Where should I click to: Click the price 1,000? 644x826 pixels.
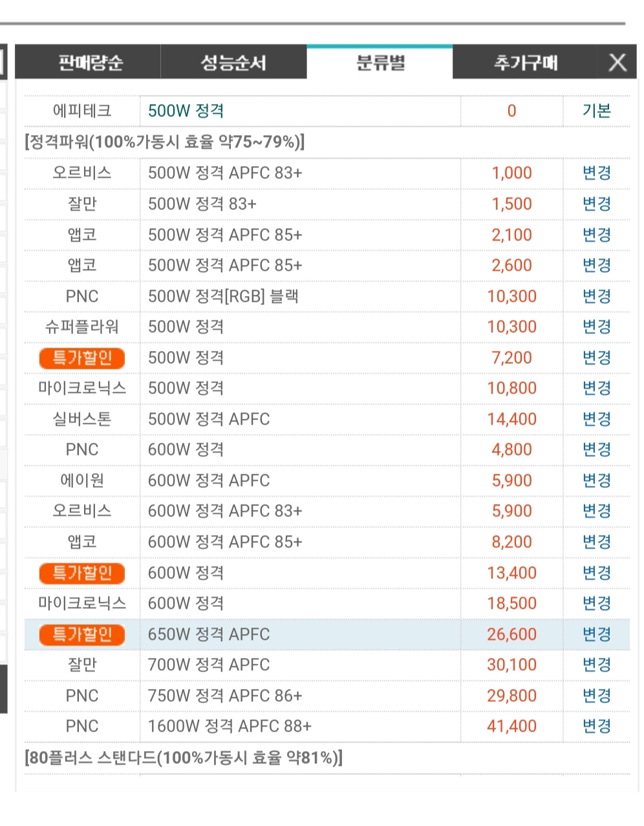pyautogui.click(x=511, y=173)
